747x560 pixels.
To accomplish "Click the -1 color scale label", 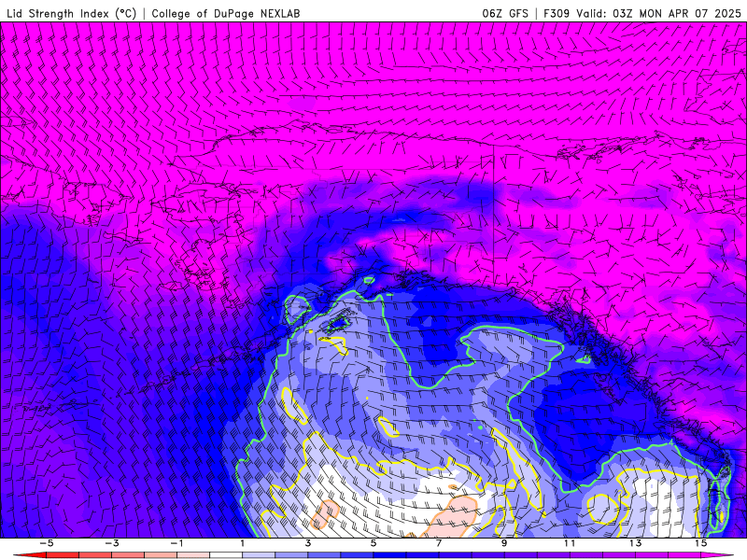I will 176,543.
